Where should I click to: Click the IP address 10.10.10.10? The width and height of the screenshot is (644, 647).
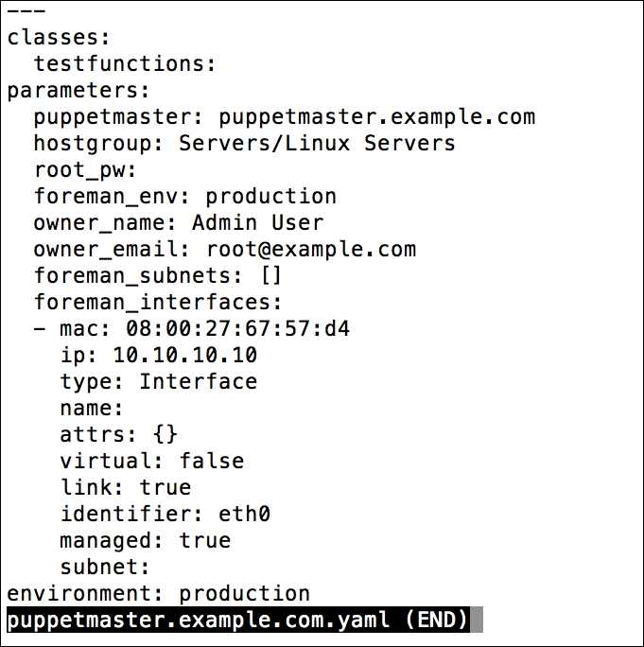(184, 356)
